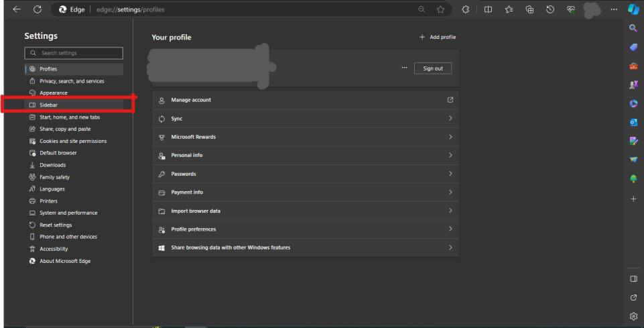This screenshot has width=644, height=328.
Task: Click the open-in-new-window icon at the sidebar bottom
Action: [633, 297]
